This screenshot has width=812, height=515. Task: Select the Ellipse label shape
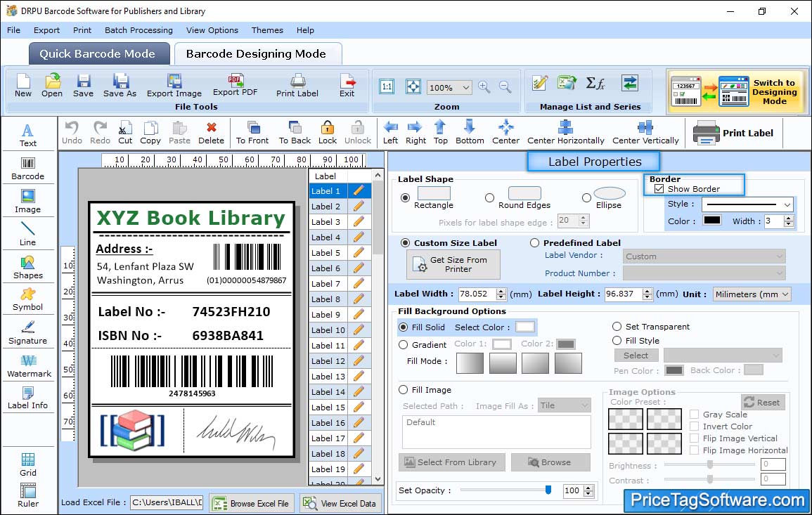tap(586, 198)
